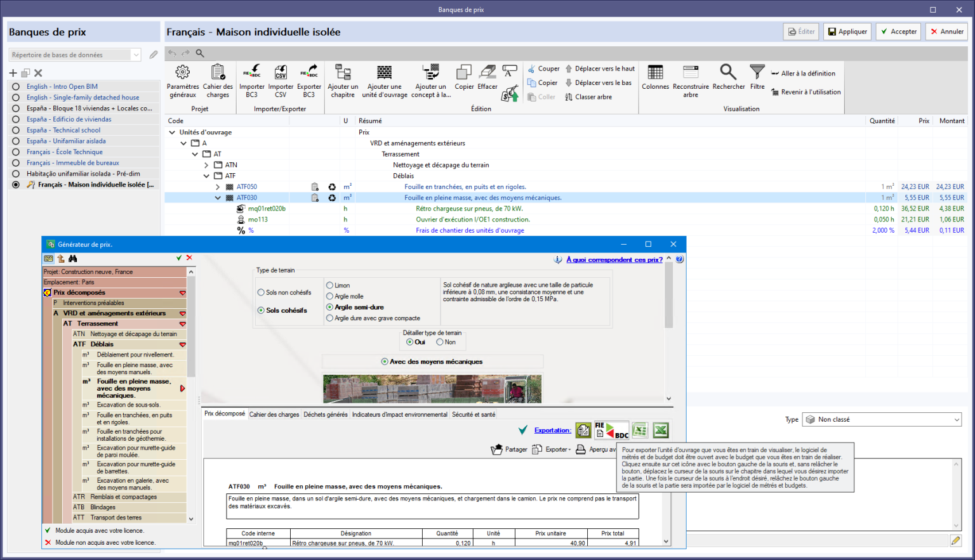Viewport: 975px width, 560px height.
Task: Set Détailler type de terrain to Non
Action: coord(439,342)
